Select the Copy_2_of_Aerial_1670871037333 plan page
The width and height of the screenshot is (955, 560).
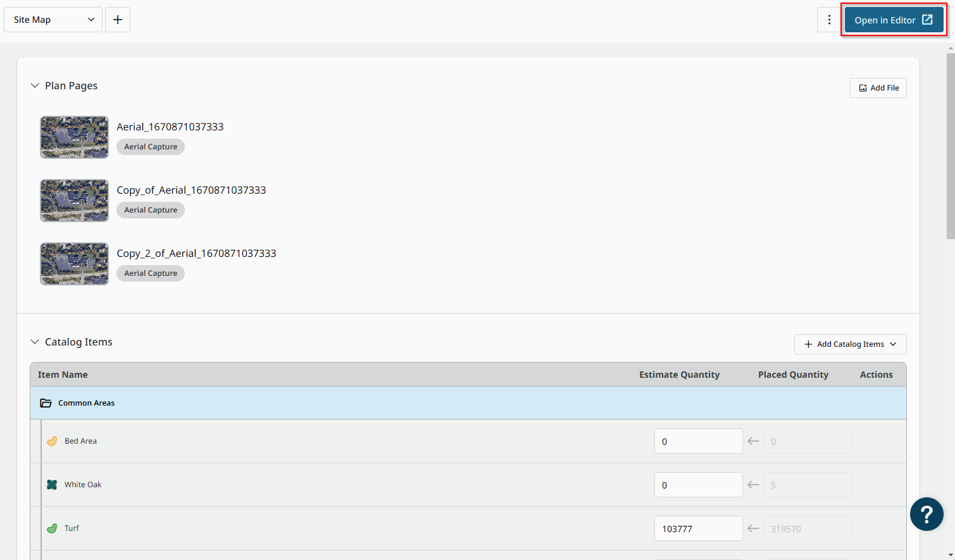[196, 253]
